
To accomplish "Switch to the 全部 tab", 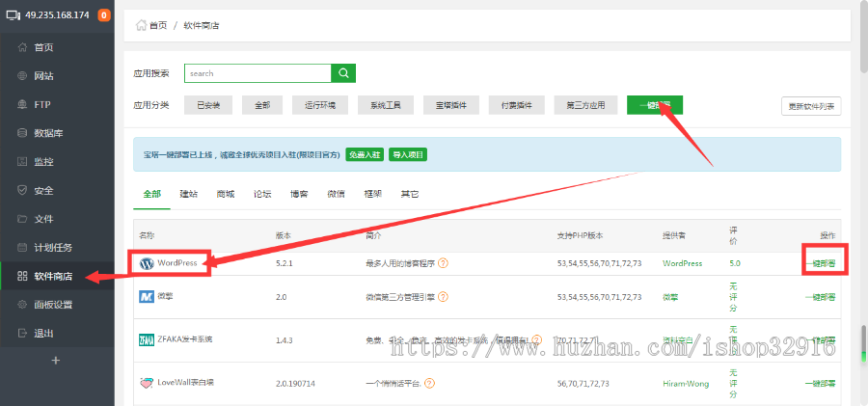I will click(x=151, y=194).
